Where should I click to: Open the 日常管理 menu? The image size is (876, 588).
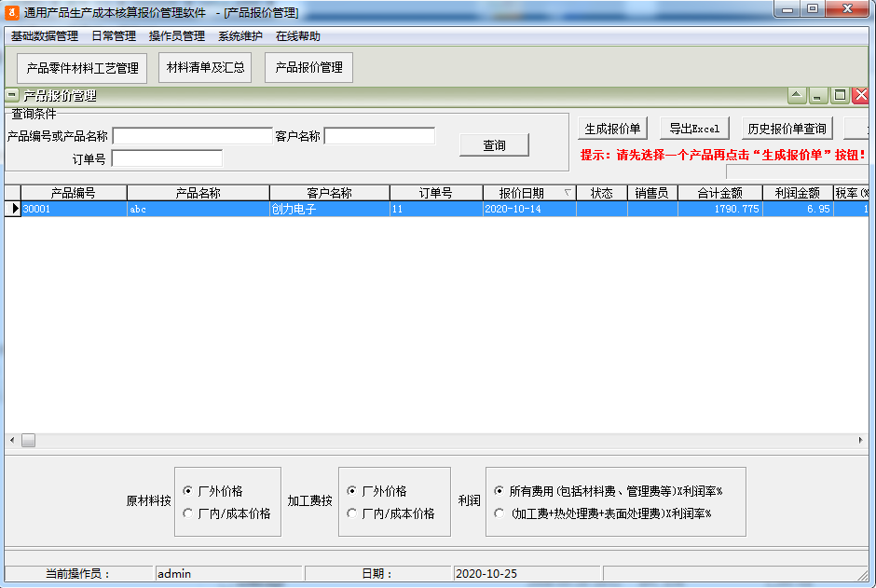coord(114,36)
